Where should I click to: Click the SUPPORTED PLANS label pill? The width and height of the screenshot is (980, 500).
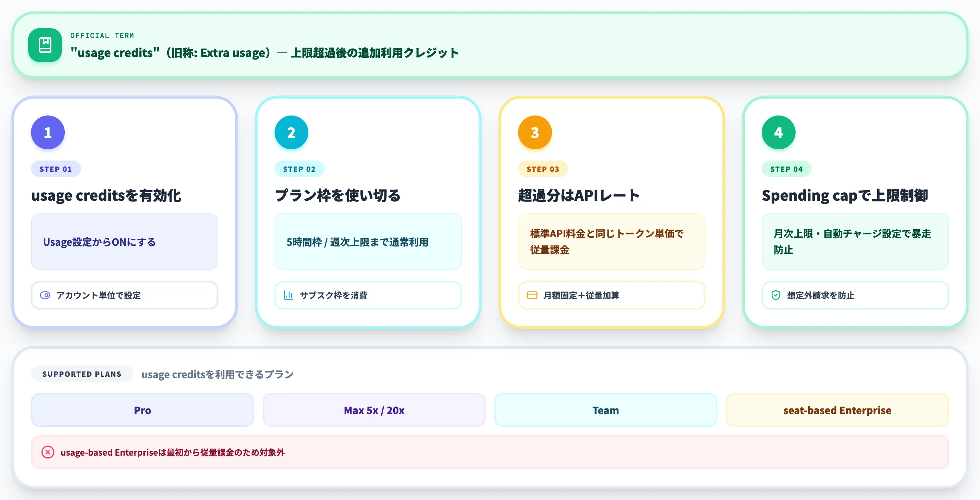82,374
